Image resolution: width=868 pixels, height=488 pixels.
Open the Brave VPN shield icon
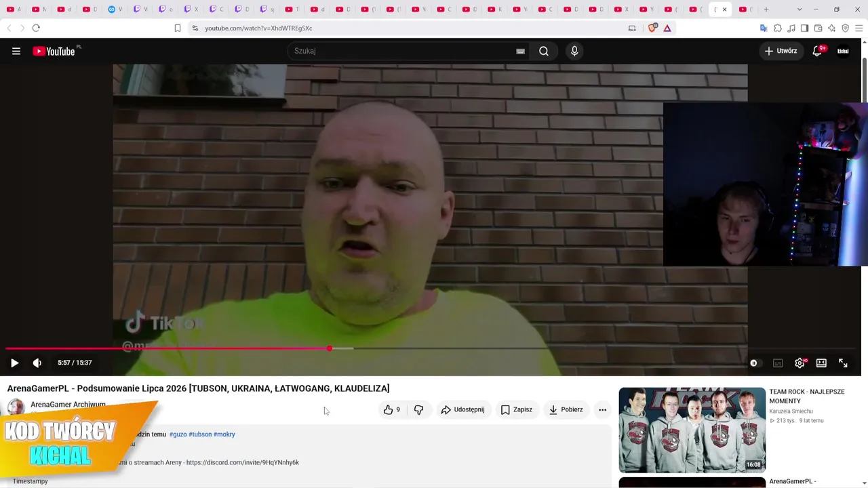coord(845,28)
